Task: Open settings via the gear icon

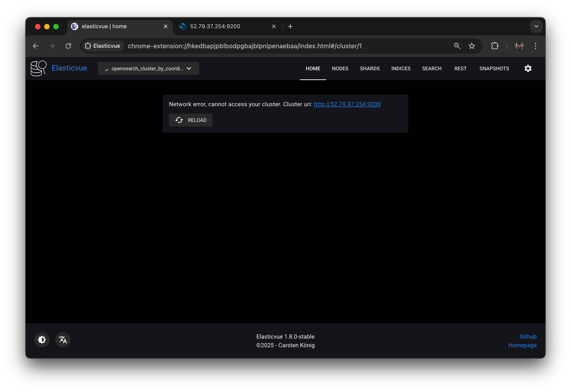Action: (x=528, y=68)
